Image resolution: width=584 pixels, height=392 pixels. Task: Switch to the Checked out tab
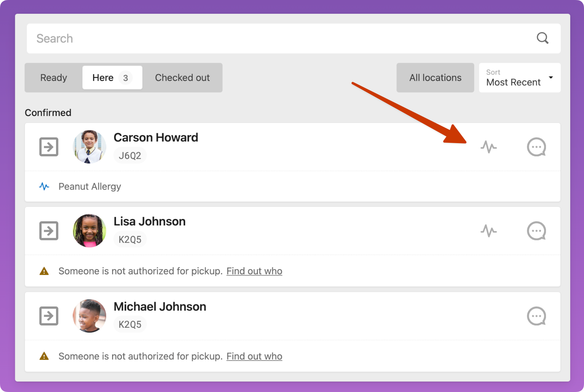click(182, 78)
